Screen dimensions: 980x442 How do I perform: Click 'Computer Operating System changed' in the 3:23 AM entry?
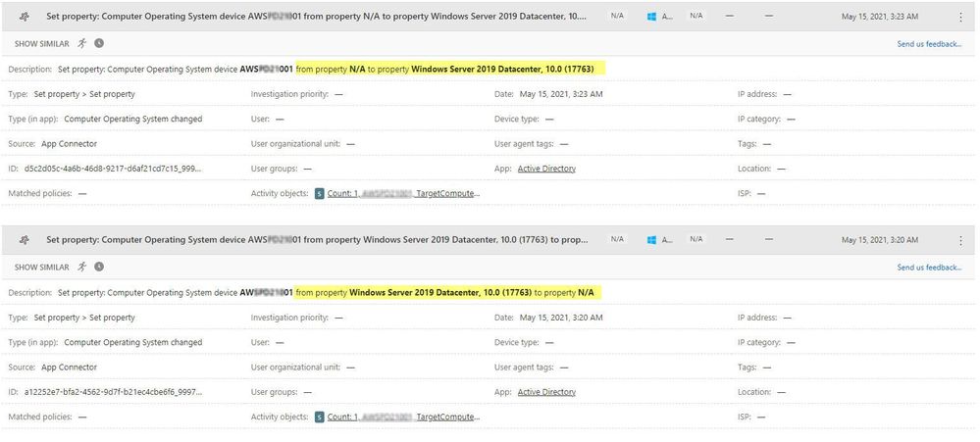click(133, 119)
